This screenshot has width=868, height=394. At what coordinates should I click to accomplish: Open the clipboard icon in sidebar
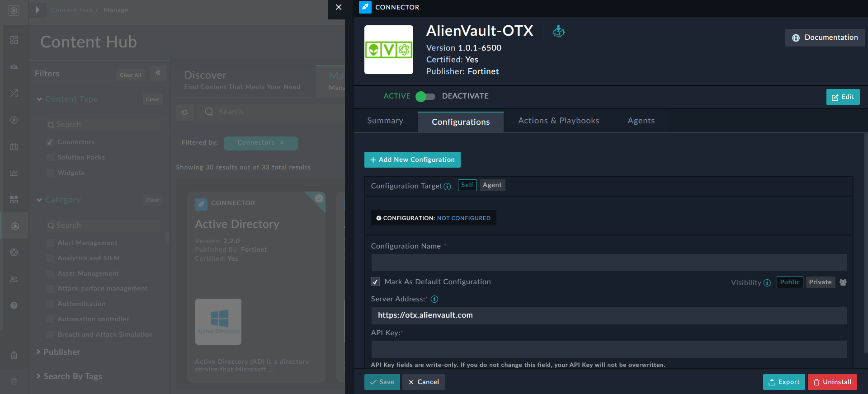pyautogui.click(x=14, y=356)
